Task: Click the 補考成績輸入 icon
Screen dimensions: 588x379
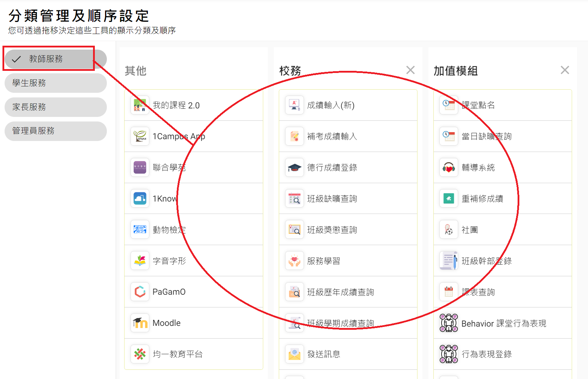Action: [x=294, y=136]
